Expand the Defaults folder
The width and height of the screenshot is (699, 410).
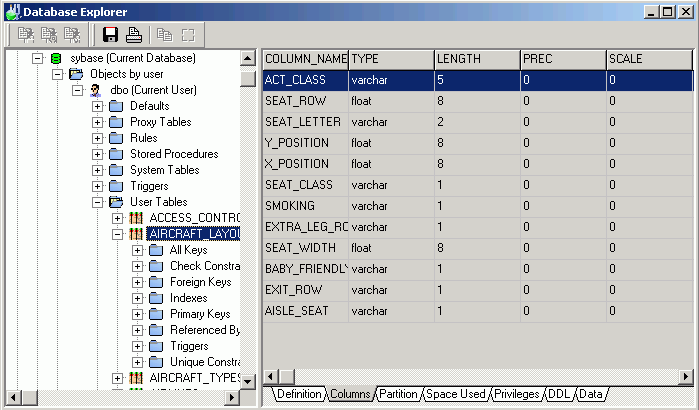click(98, 107)
